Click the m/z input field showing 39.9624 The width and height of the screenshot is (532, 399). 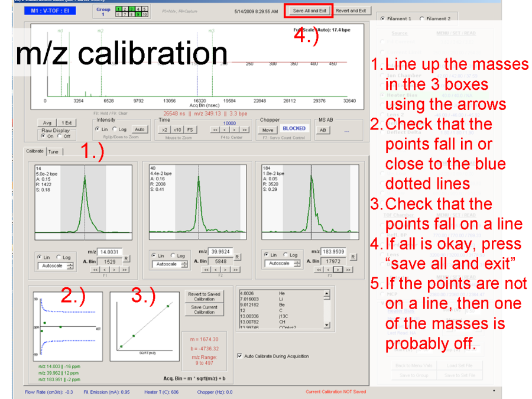[x=221, y=251]
